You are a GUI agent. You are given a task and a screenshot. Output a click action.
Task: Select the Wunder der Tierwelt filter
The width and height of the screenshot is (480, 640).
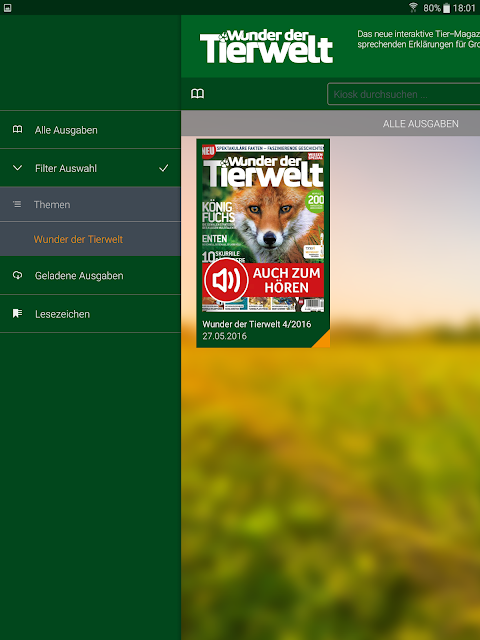[x=90, y=239]
